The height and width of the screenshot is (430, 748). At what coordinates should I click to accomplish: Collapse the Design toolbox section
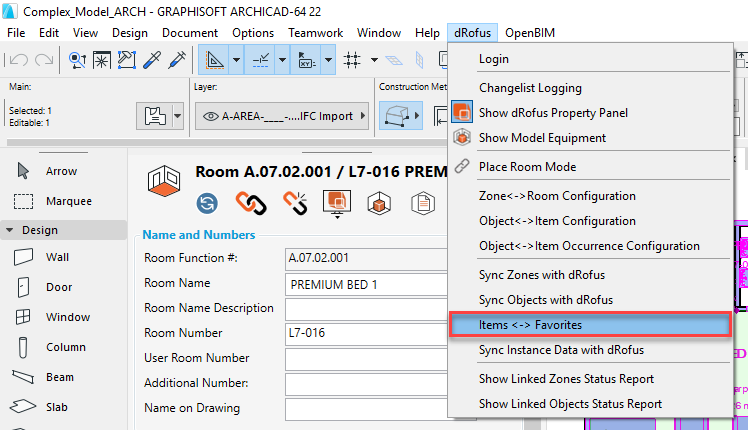[x=10, y=230]
